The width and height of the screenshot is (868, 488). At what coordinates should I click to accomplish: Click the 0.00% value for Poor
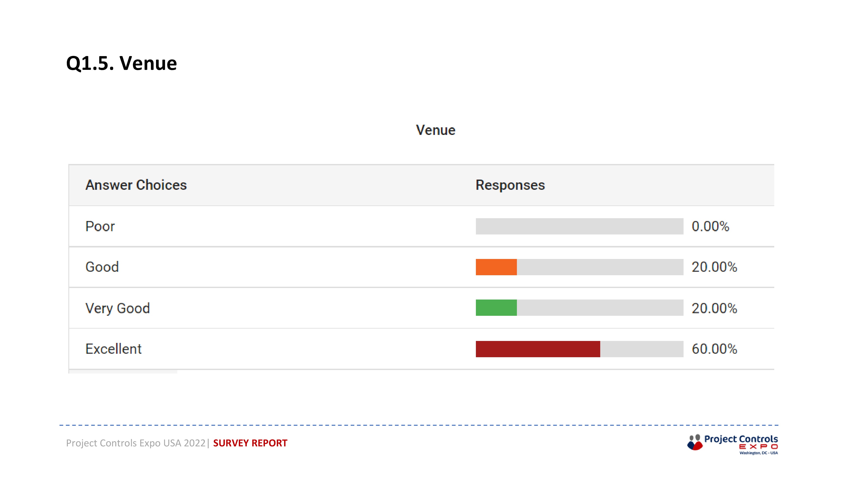pyautogui.click(x=710, y=226)
